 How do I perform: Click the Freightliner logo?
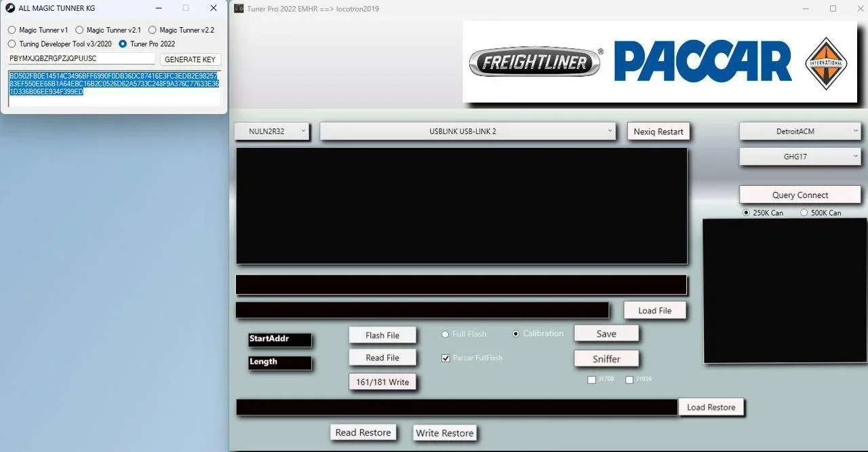[534, 61]
